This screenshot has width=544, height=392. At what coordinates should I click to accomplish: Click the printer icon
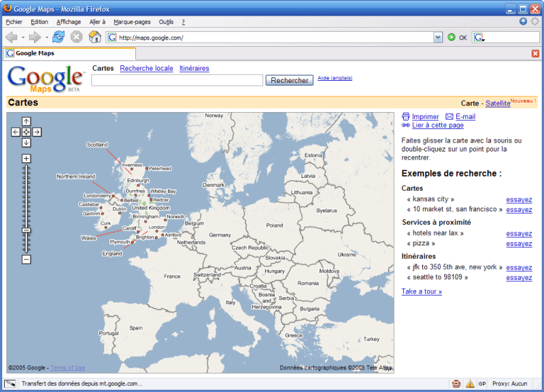coord(405,117)
